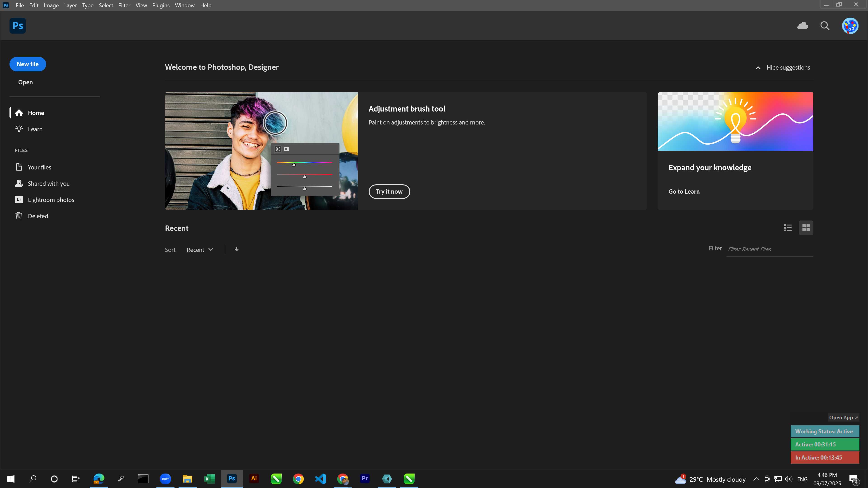Click the Open button

coord(25,82)
